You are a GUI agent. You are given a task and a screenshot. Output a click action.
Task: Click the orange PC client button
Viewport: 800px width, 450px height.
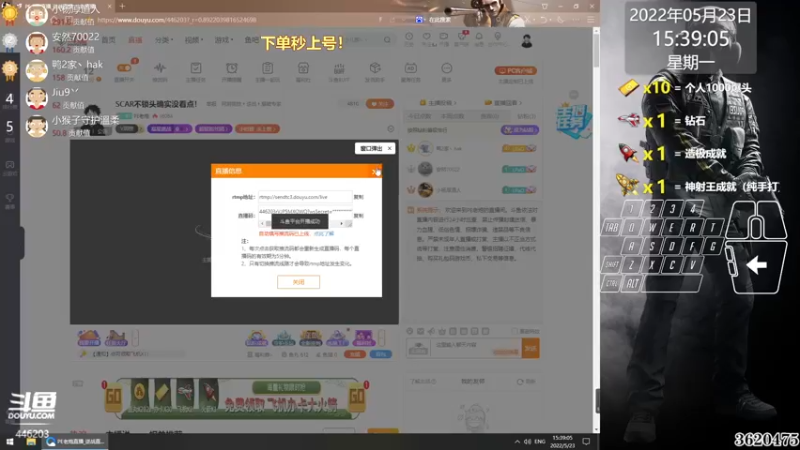coord(515,71)
